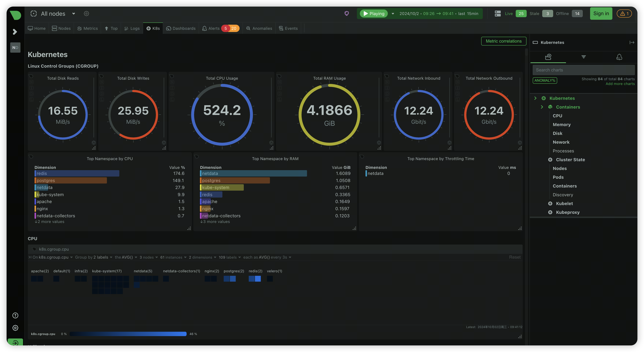Click the Metric correlations button
644x352 pixels.
(503, 41)
